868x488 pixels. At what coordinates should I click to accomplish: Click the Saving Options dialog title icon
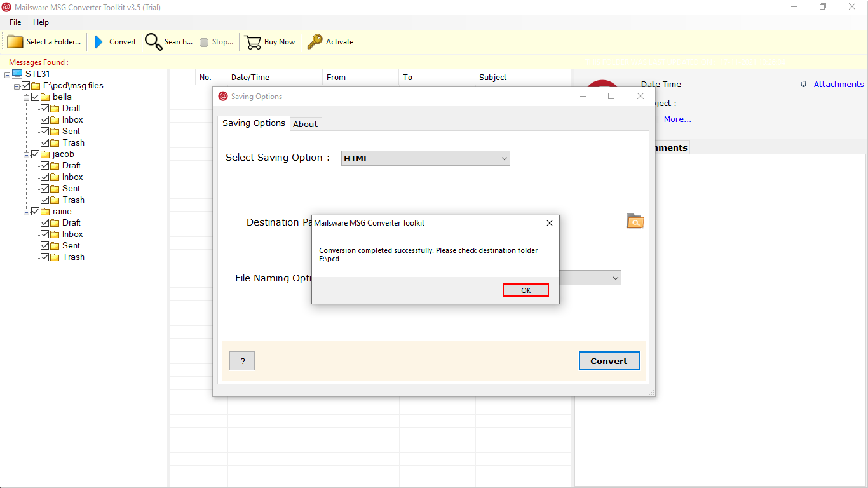tap(223, 96)
